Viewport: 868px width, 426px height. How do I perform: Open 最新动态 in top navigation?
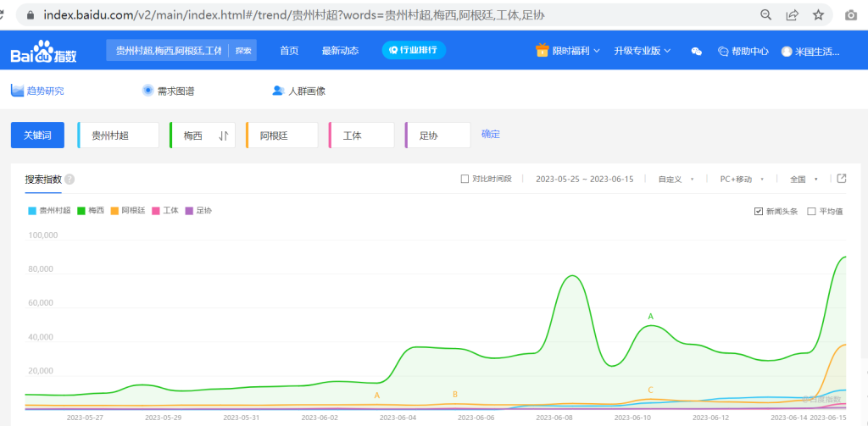coord(340,51)
